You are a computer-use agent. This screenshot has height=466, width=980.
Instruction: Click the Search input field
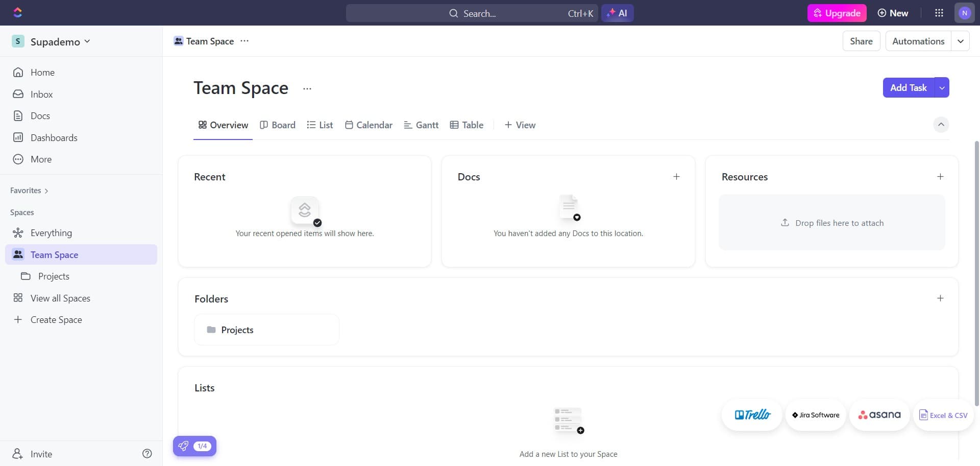[472, 13]
